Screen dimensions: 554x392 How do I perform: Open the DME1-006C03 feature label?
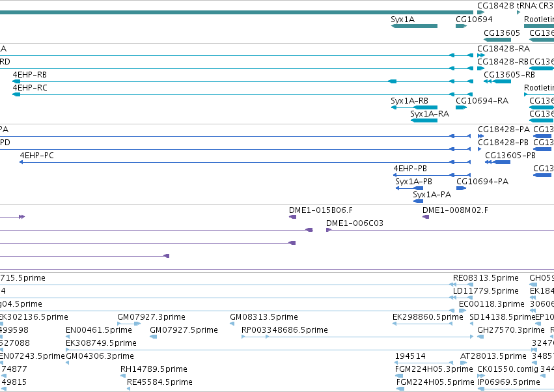coord(354,224)
